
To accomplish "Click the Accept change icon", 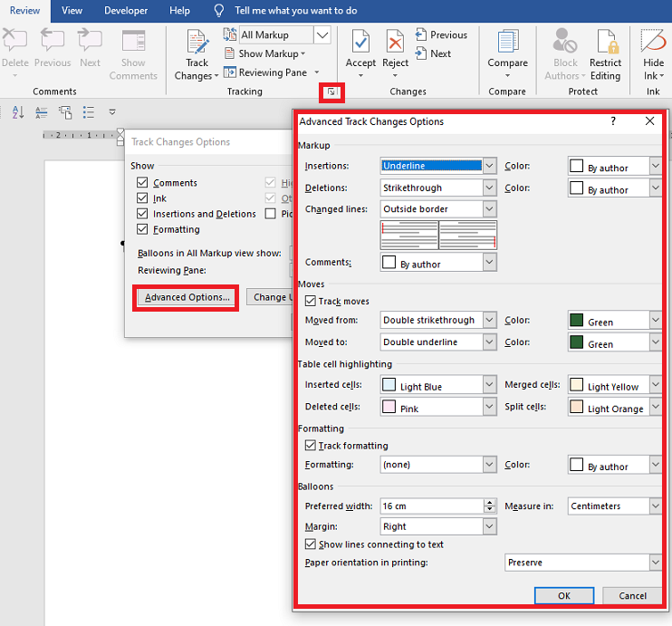I will (360, 42).
